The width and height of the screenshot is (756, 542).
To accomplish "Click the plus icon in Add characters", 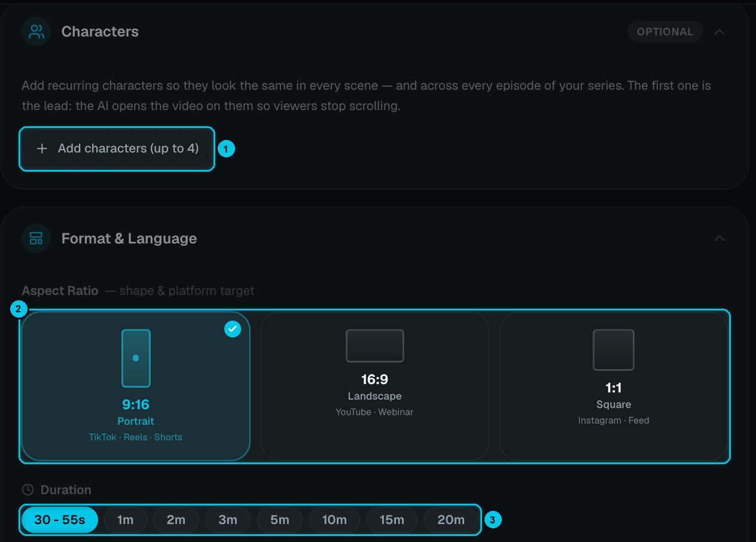I will (x=42, y=148).
